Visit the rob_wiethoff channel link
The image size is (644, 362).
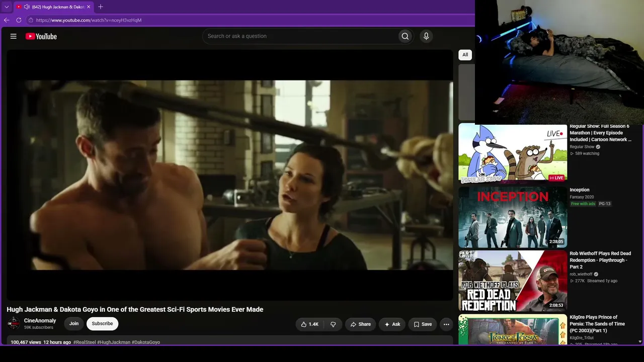(581, 274)
